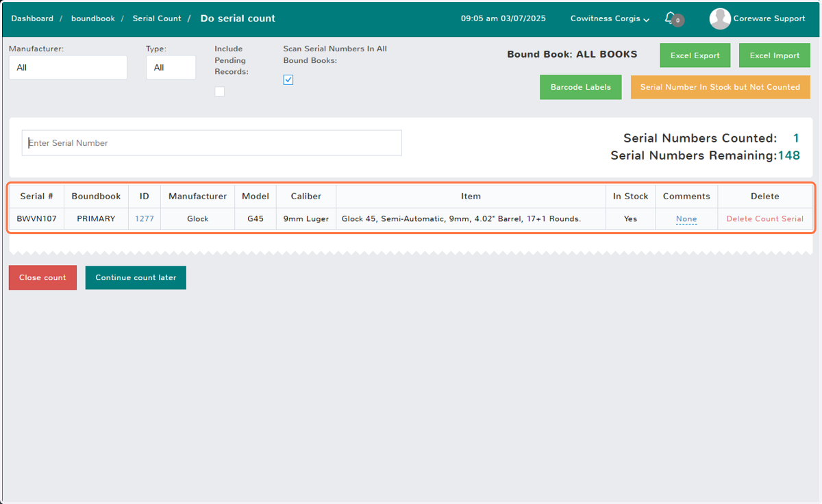Show Serial Number In Stock but Not Counted

pyautogui.click(x=720, y=87)
